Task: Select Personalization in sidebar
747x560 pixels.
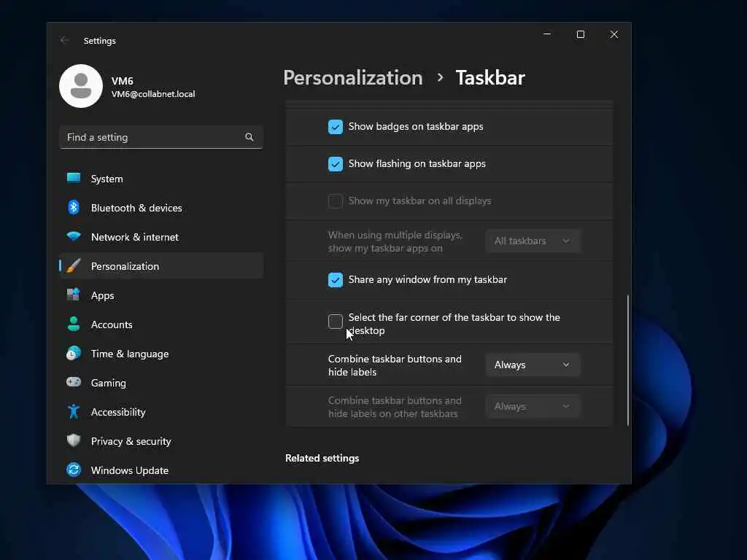Action: 161,265
